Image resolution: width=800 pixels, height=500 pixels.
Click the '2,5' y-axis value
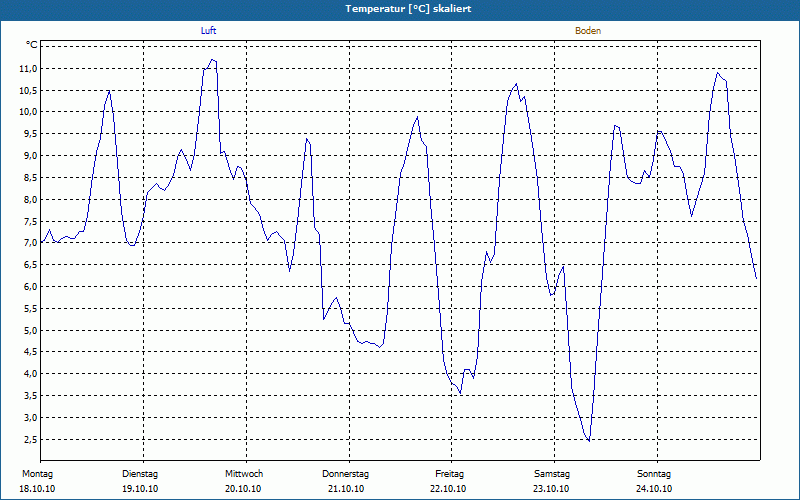[30, 439]
